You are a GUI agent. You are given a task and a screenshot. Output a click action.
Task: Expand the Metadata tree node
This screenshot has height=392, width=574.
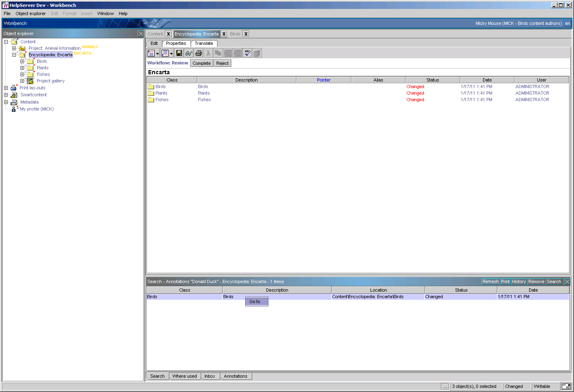click(6, 102)
